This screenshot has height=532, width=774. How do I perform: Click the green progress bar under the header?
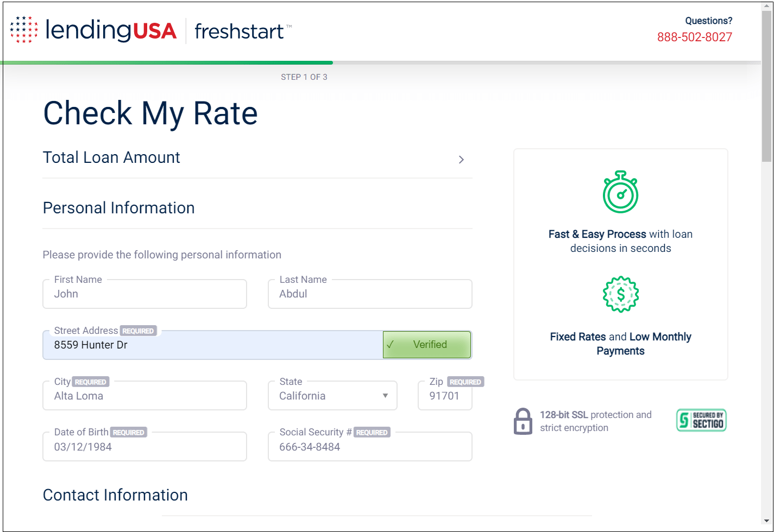(x=166, y=62)
